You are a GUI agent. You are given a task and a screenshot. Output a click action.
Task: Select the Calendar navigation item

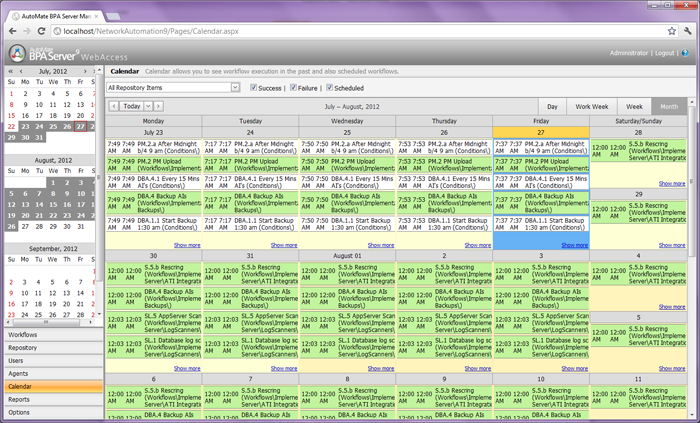pyautogui.click(x=54, y=386)
